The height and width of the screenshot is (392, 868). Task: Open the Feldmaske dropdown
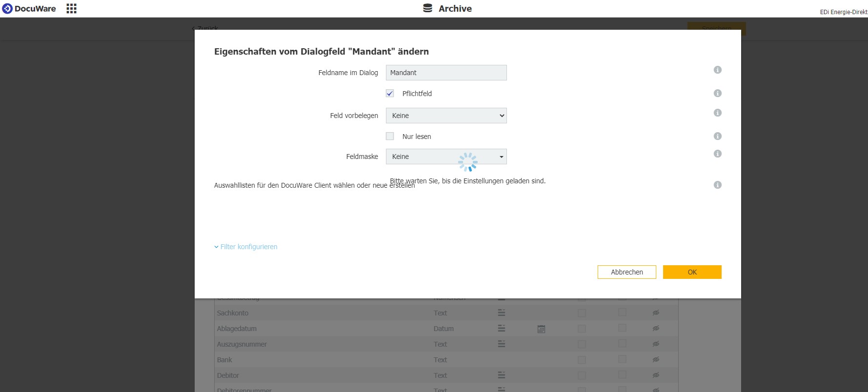coord(446,157)
